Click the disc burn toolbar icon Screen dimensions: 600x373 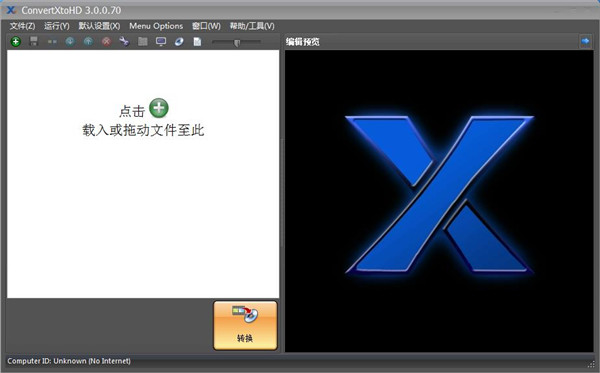[x=179, y=41]
